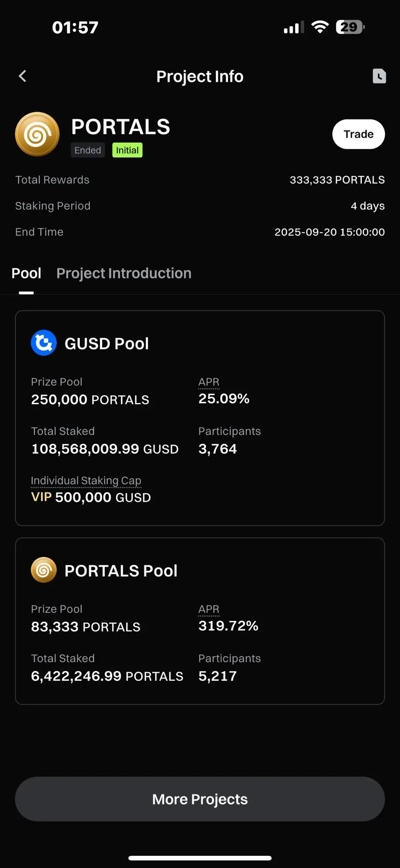Tap the PORTALS Pool gold icon
Screen dimensions: 400x868
point(44,570)
